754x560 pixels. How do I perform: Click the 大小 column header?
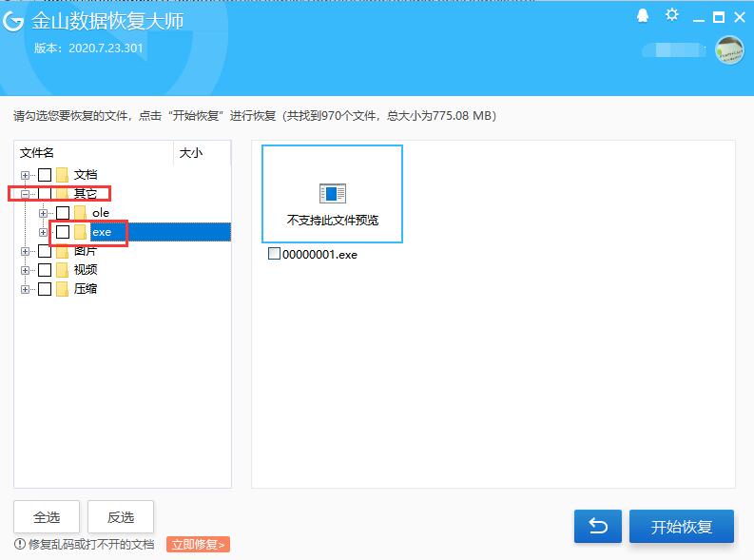202,153
